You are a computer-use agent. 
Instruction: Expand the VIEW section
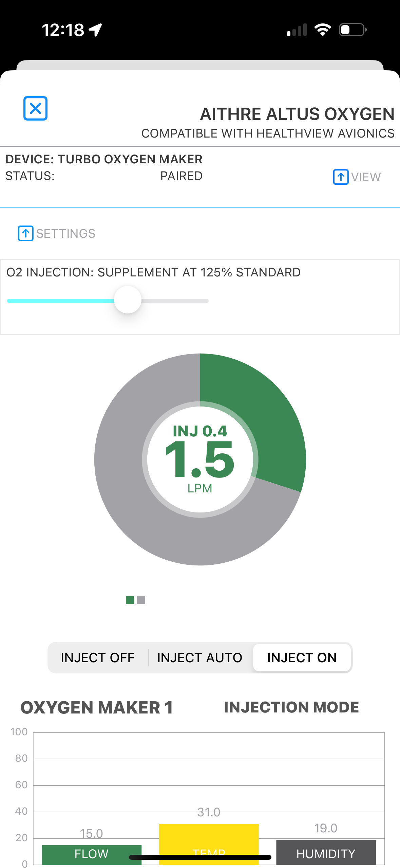[366, 177]
